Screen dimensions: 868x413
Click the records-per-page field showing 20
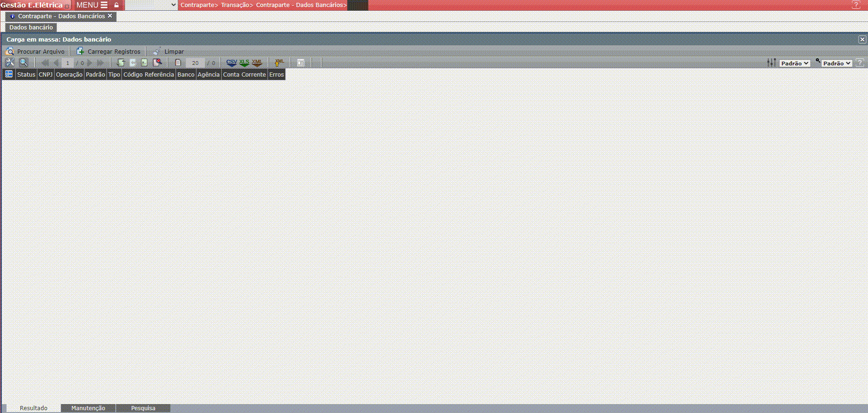click(195, 63)
